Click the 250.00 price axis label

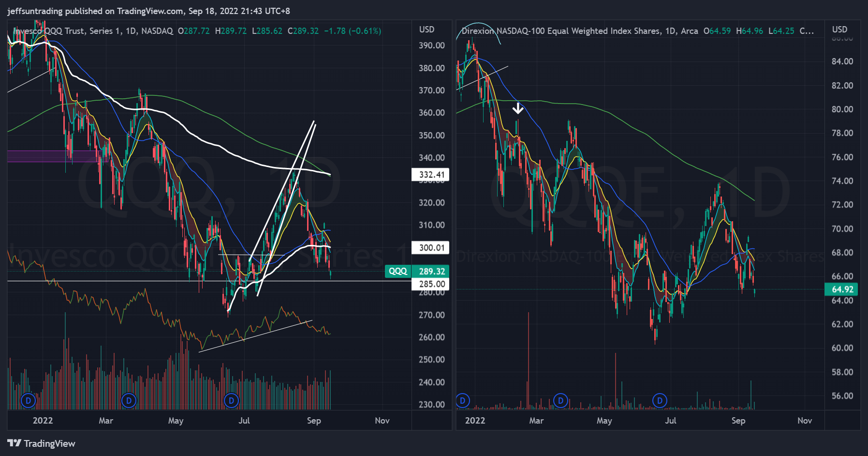(x=432, y=360)
